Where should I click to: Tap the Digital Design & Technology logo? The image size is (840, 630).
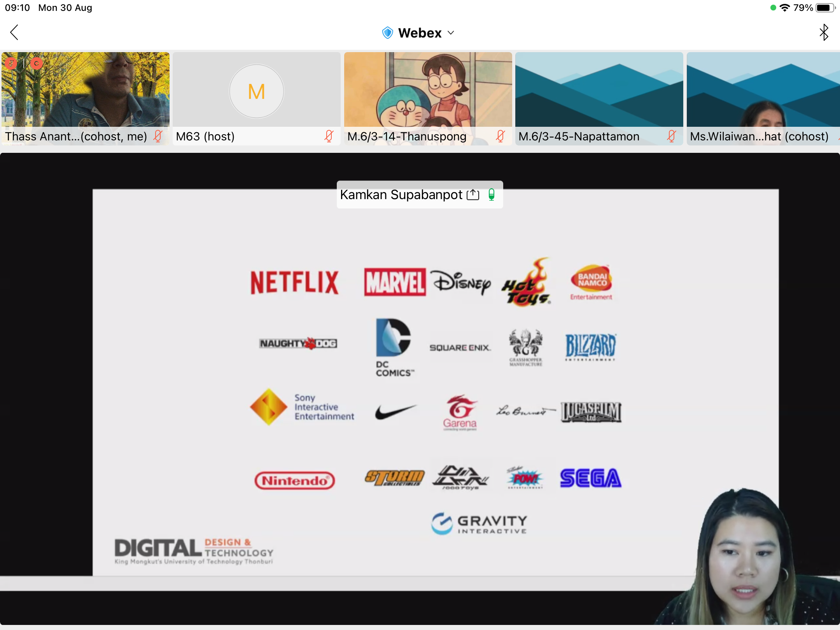194,551
